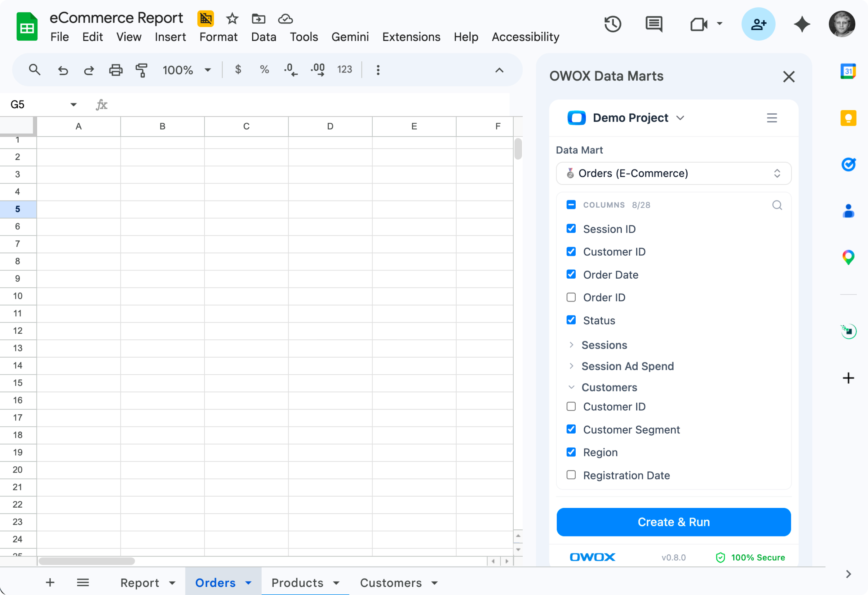
Task: Expand the Session Ad Spend group
Action: (571, 366)
